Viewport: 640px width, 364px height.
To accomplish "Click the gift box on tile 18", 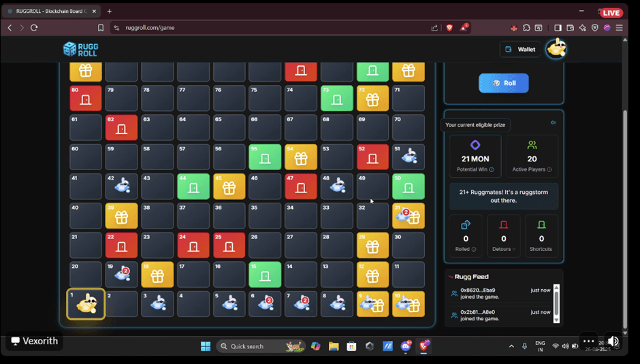I will point(157,275).
